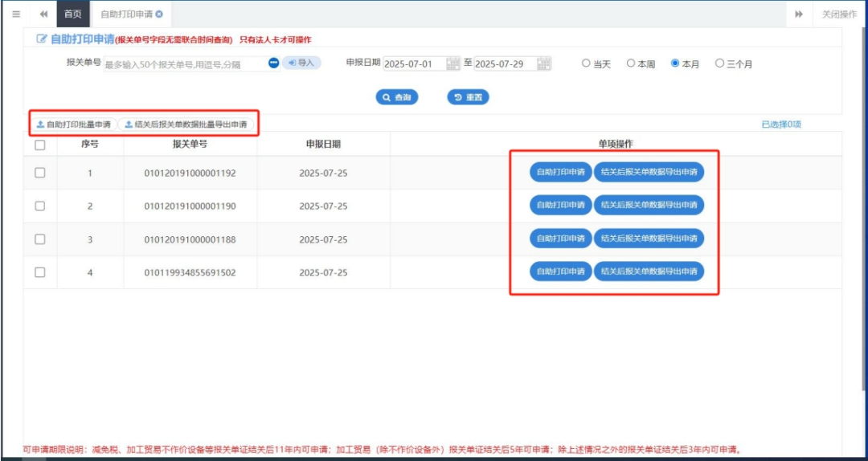Click 结关后报关单数据导出申请 for 010119934855691502
The width and height of the screenshot is (868, 461).
pyautogui.click(x=649, y=271)
